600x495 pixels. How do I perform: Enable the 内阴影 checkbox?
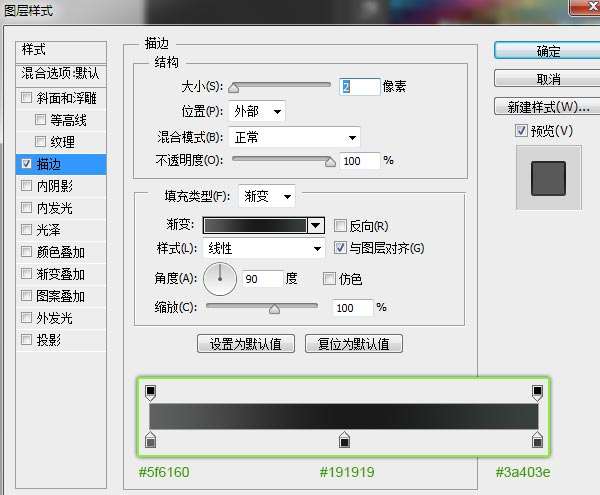tap(26, 186)
